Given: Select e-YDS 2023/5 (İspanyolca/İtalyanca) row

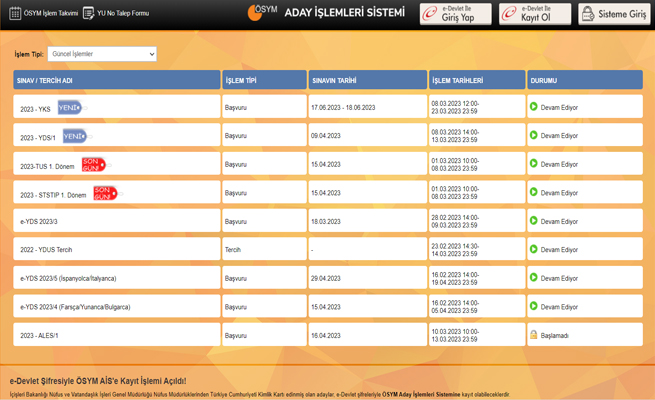Looking at the screenshot, I should click(x=328, y=278).
